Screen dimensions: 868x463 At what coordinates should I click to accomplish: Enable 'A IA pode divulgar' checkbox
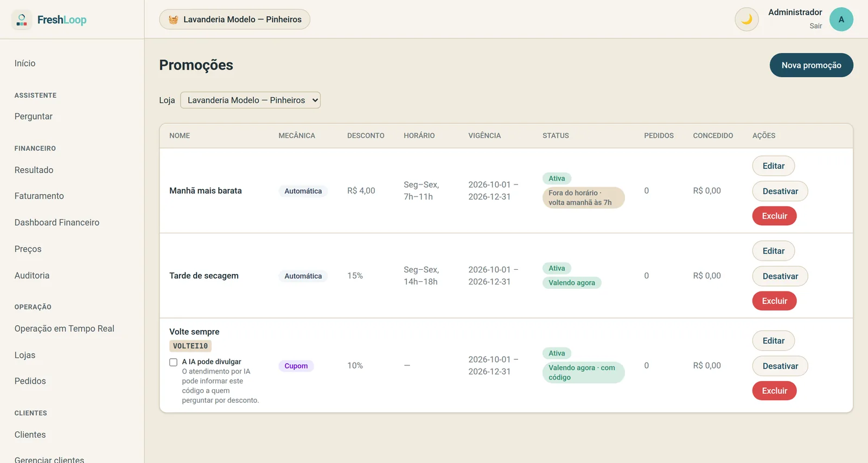coord(173,362)
